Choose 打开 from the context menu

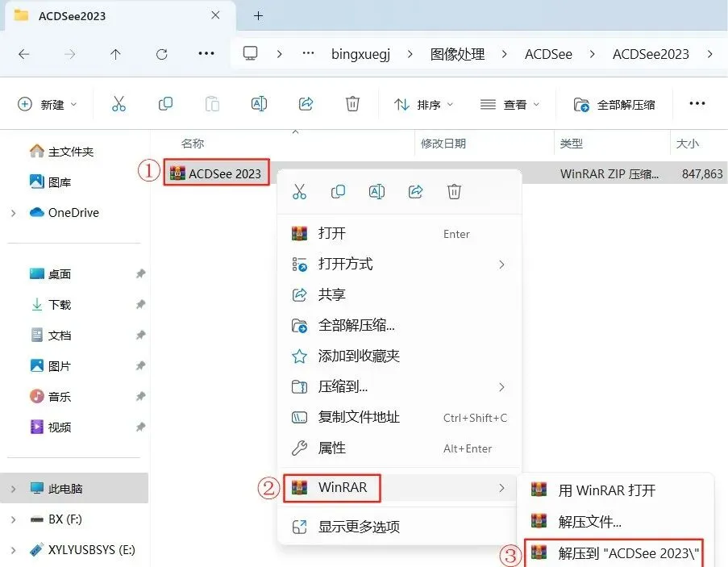(x=399, y=233)
